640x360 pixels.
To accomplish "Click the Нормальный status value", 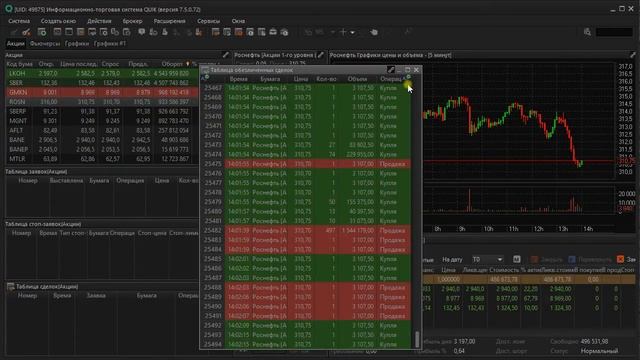I will 600,351.
